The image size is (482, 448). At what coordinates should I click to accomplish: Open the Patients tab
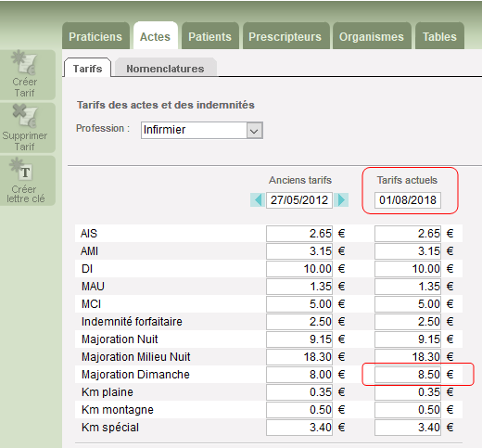[210, 36]
